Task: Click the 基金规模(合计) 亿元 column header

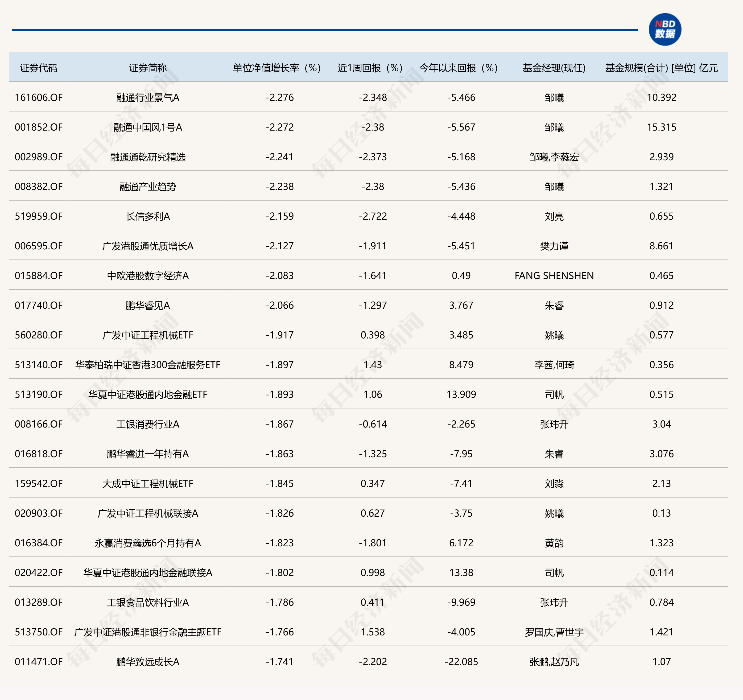Action: point(661,68)
